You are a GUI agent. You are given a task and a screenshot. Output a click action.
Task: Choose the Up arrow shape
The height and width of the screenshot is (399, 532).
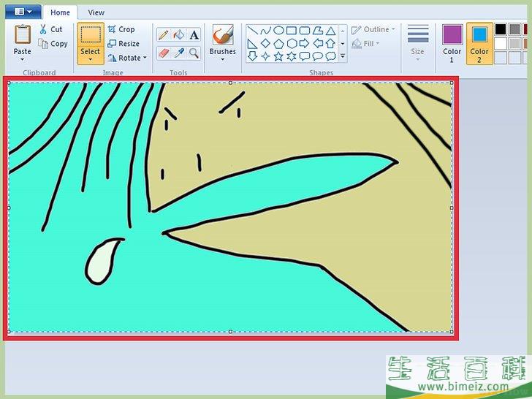[330, 43]
